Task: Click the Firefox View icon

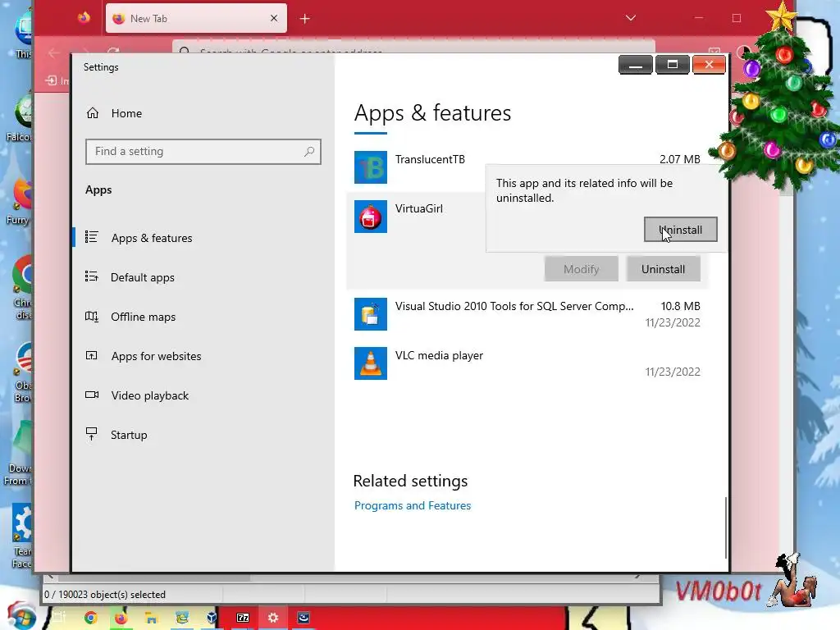Action: (84, 18)
